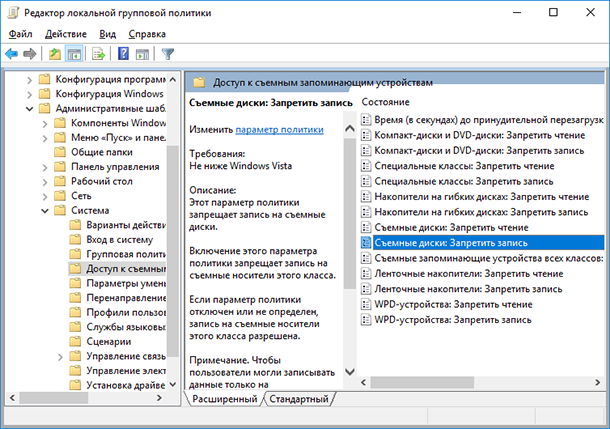
Task: Expand the "Конфигурация программ" tree node
Action: pyautogui.click(x=30, y=80)
